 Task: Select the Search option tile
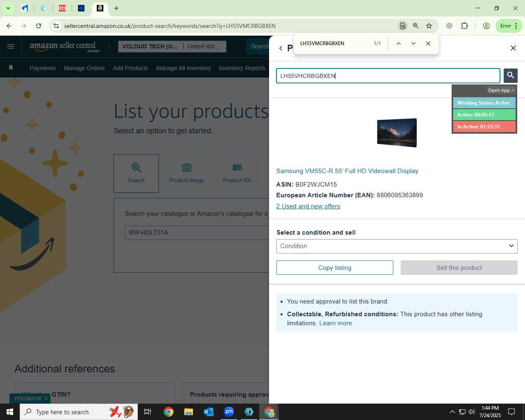136,173
